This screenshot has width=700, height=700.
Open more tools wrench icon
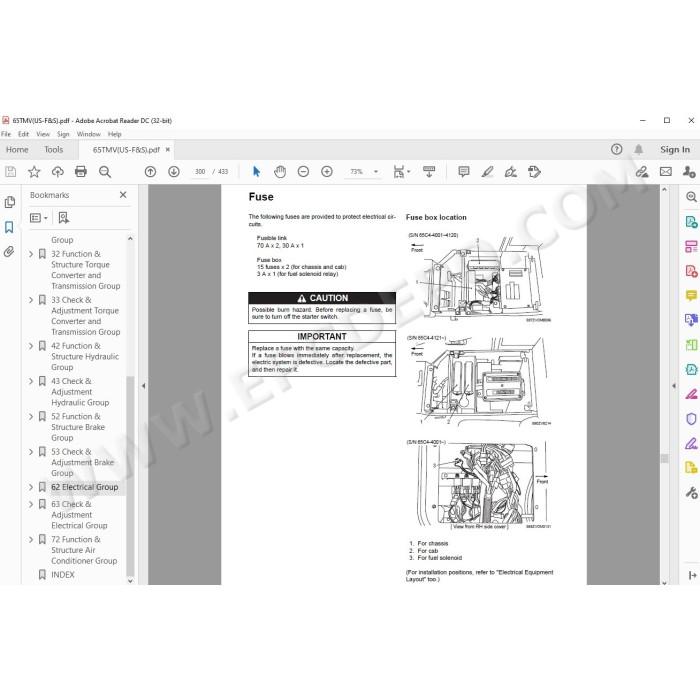click(x=691, y=492)
